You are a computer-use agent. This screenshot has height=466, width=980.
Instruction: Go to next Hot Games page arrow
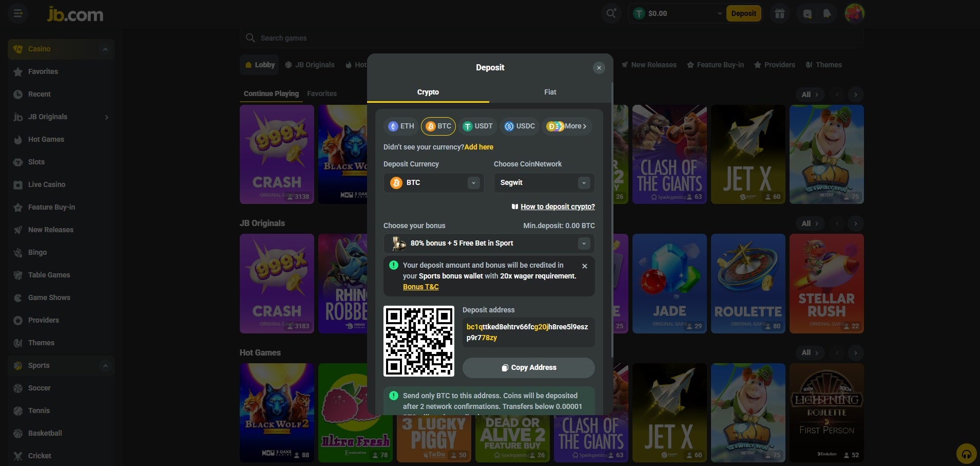[855, 353]
